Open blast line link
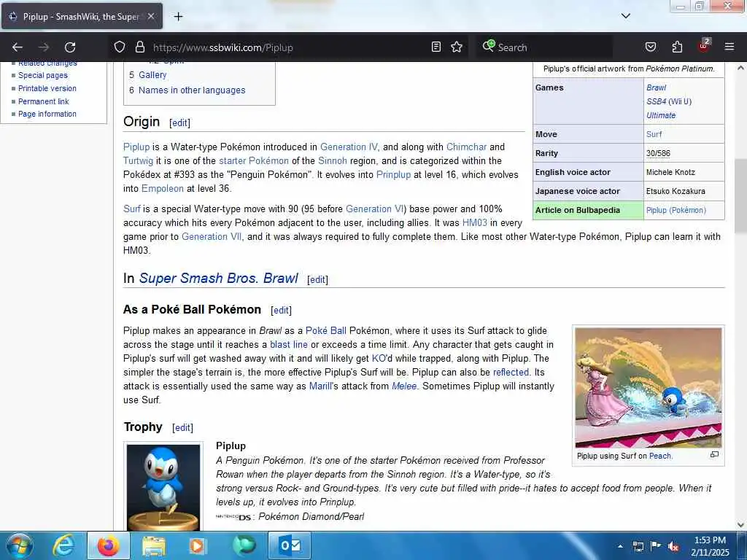Viewport: 747px width, 560px height. (289, 344)
